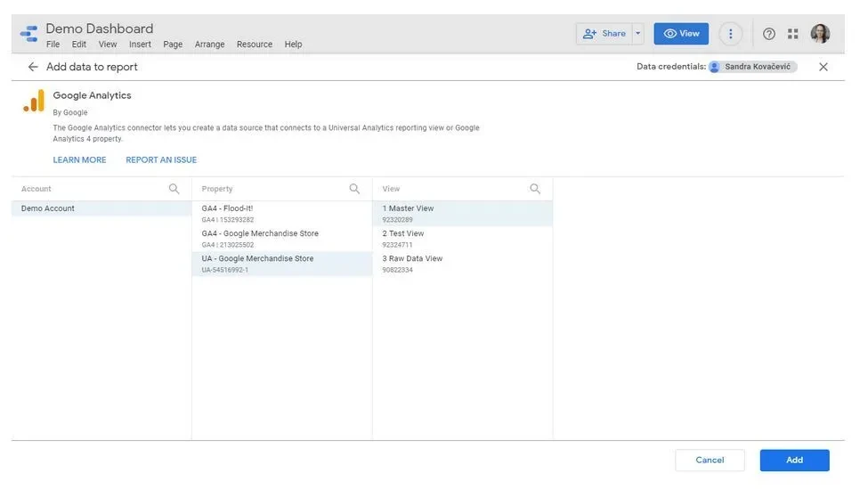This screenshot has height=489, width=868.
Task: Open the Arrange menu
Action: [209, 45]
